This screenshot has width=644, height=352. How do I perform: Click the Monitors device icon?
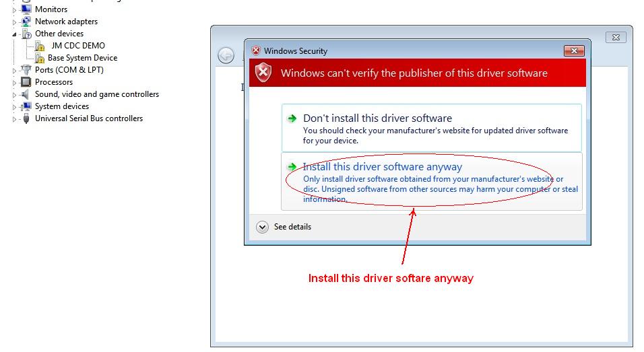(26, 9)
